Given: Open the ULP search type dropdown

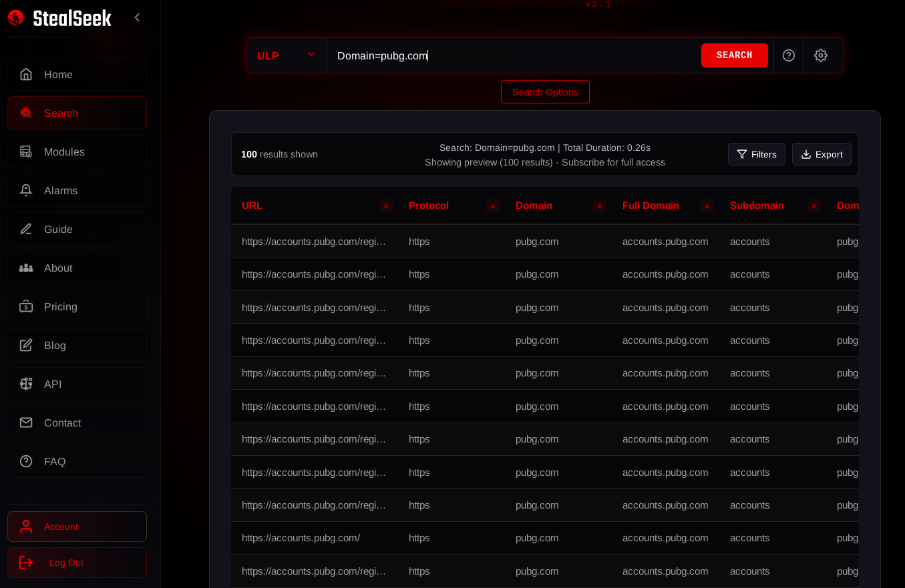Looking at the screenshot, I should (x=287, y=55).
